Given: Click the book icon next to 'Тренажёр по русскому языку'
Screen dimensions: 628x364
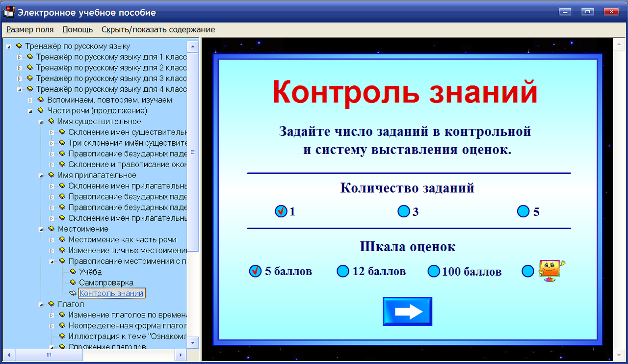Looking at the screenshot, I should (20, 46).
